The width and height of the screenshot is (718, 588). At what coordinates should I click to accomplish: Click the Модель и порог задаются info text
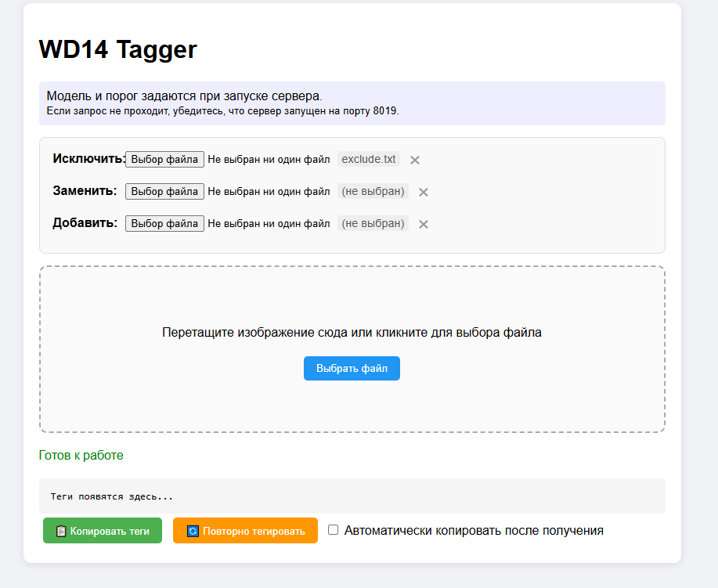coord(185,96)
